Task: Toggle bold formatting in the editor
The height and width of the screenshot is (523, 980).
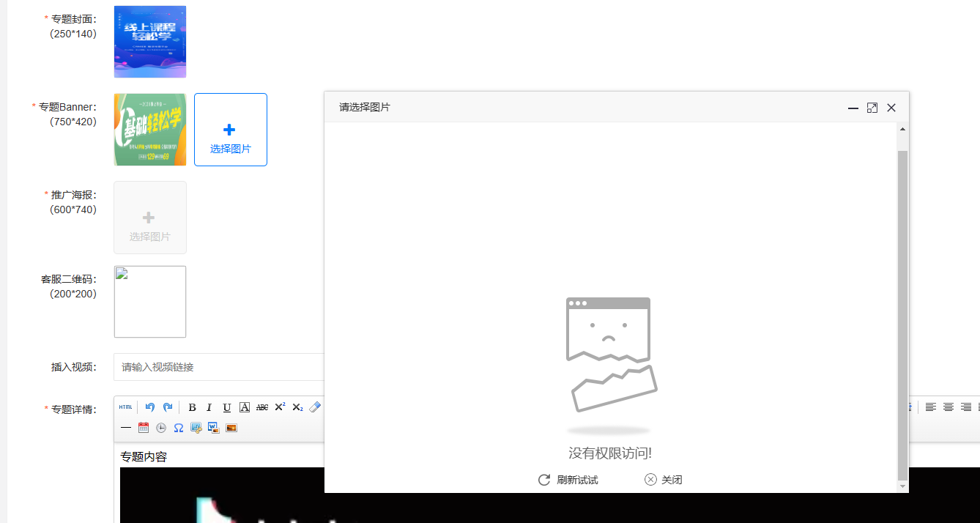Action: (x=192, y=407)
